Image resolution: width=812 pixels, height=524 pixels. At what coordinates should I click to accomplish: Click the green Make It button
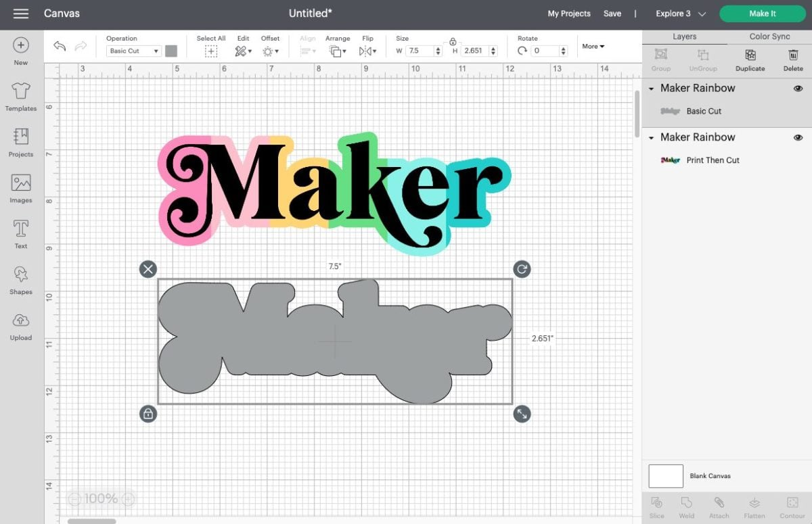tap(763, 14)
